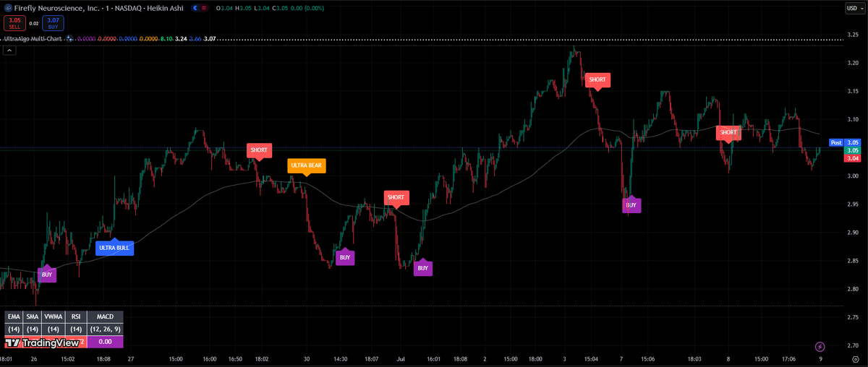Click the red 3.05 SELL button

(14, 23)
